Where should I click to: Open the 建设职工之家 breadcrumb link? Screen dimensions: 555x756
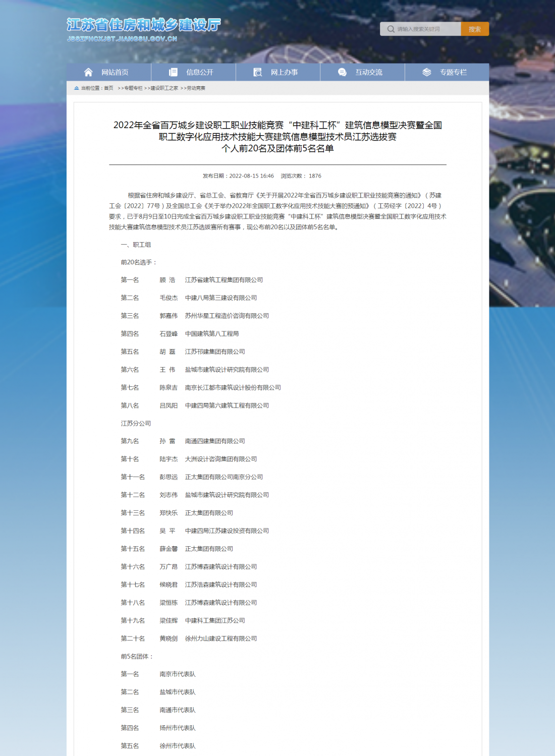164,88
